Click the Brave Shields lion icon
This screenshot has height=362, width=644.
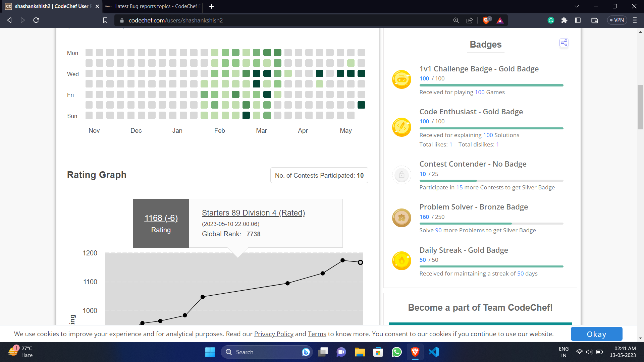coord(486,20)
